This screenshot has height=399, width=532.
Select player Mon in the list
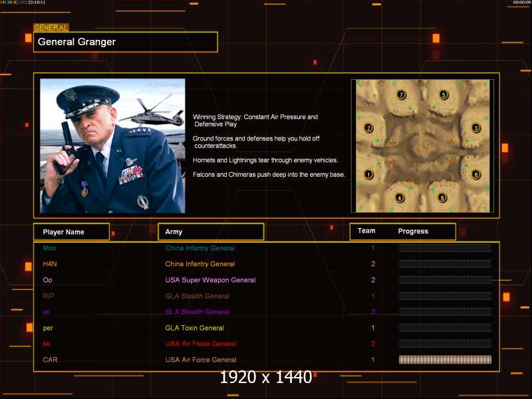click(x=49, y=248)
